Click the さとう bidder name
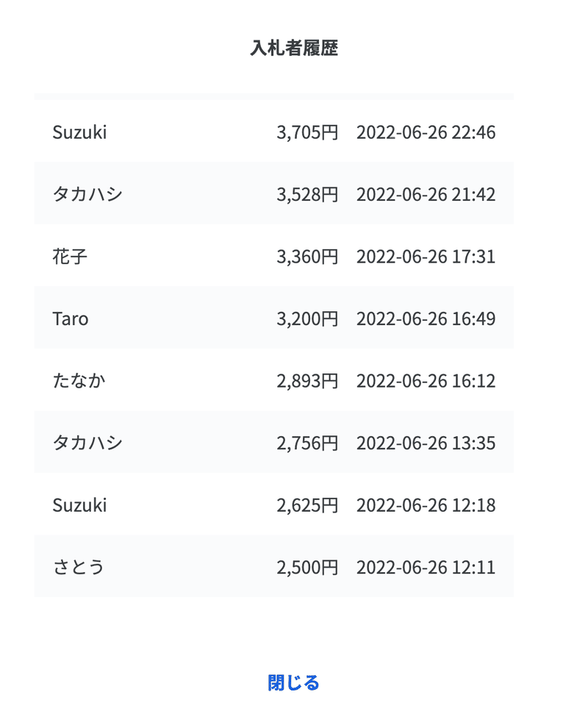The height and width of the screenshot is (728, 588). pos(79,568)
